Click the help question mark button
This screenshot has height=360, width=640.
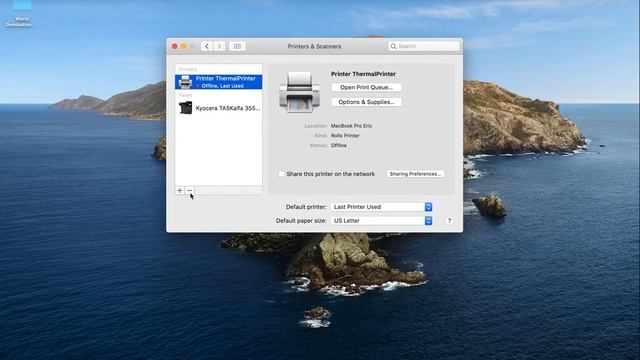pos(449,221)
